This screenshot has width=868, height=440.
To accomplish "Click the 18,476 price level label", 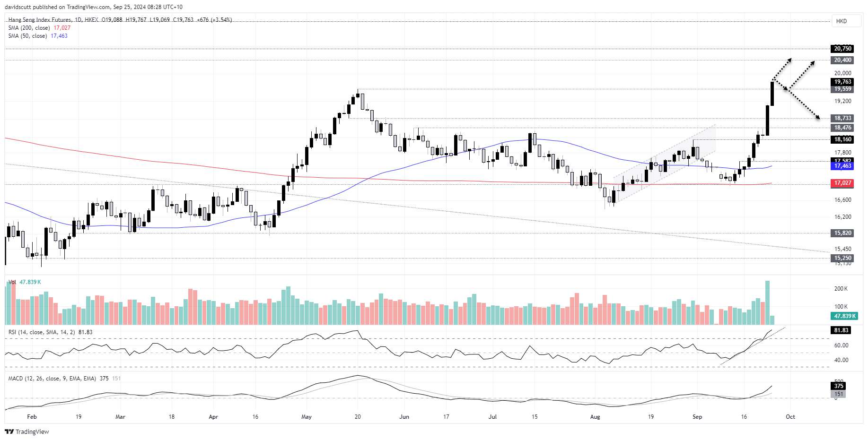I will coord(842,128).
